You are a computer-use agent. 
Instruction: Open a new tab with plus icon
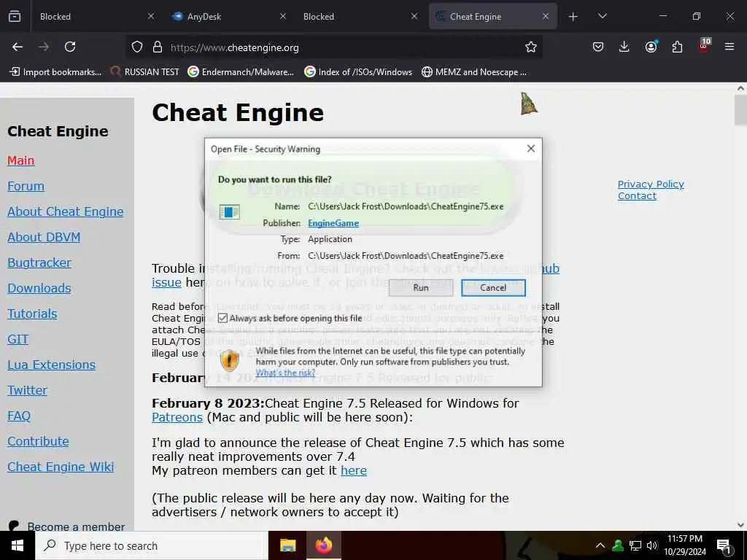tap(573, 17)
